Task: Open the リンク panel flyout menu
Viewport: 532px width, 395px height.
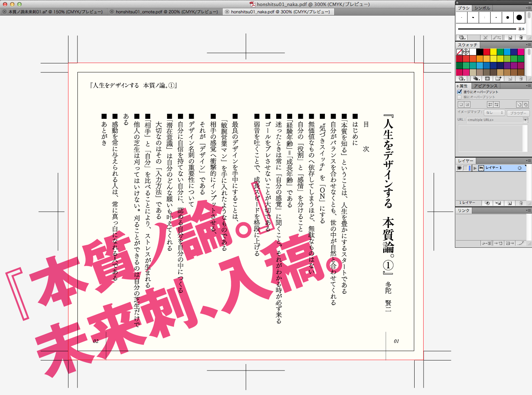Action: [x=528, y=210]
